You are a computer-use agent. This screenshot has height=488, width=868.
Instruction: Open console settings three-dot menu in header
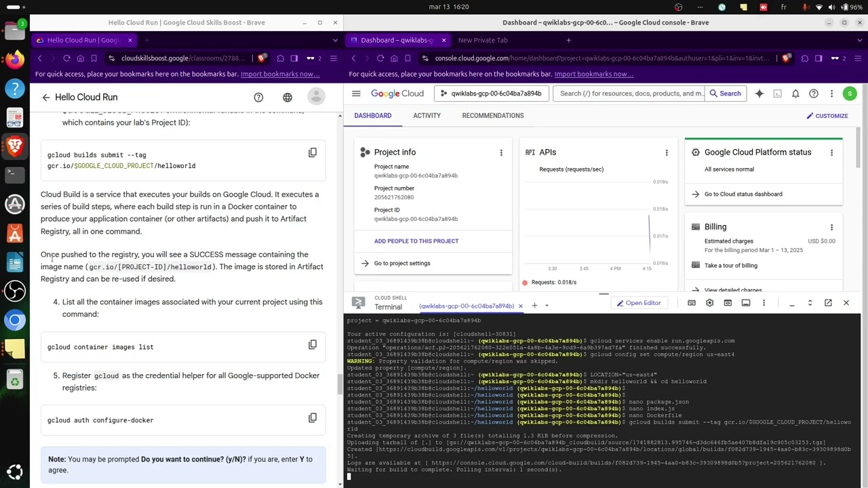click(831, 94)
